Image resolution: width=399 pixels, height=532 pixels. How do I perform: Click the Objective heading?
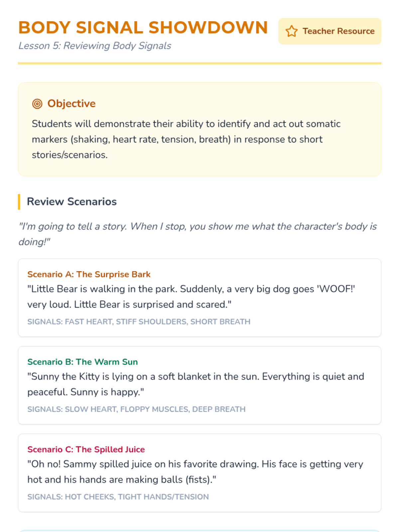tap(71, 104)
